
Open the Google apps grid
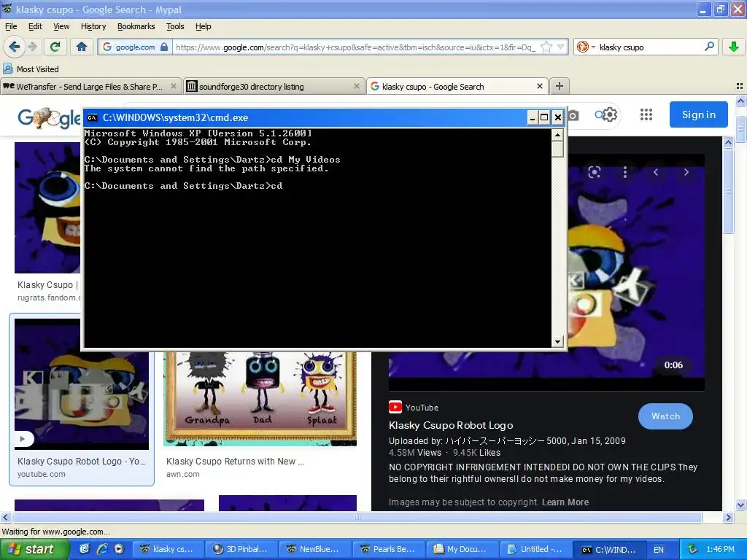[x=646, y=114]
